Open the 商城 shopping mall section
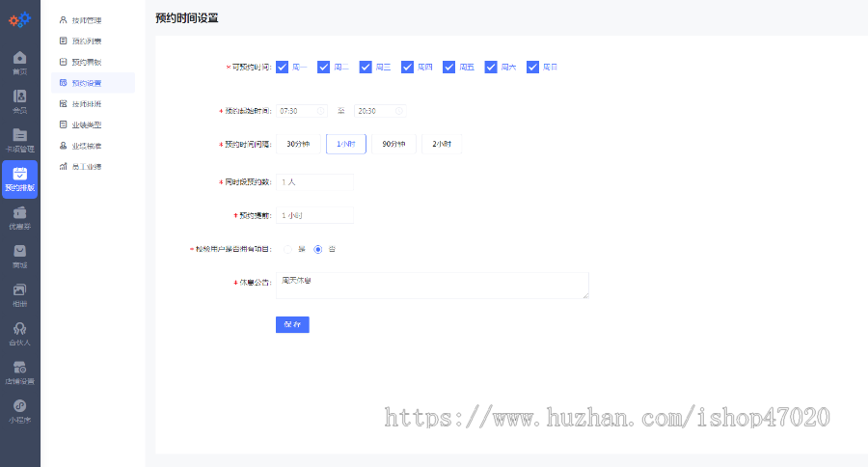This screenshot has height=467, width=868. point(20,257)
